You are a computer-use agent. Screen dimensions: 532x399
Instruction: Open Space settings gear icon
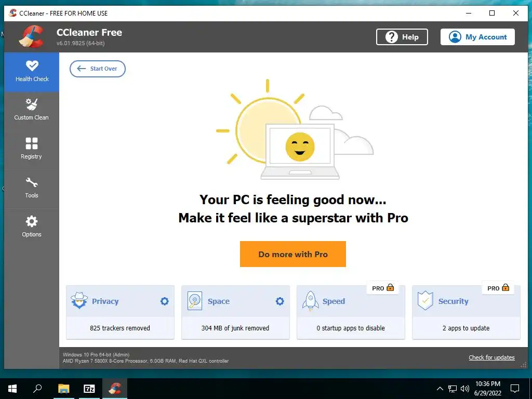pyautogui.click(x=280, y=301)
